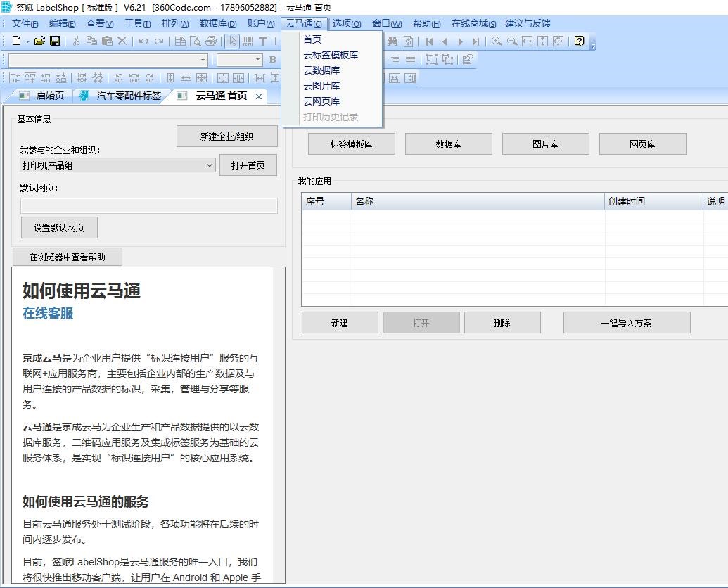Click the 新建企业/组织 button
This screenshot has width=728, height=588.
(x=226, y=136)
